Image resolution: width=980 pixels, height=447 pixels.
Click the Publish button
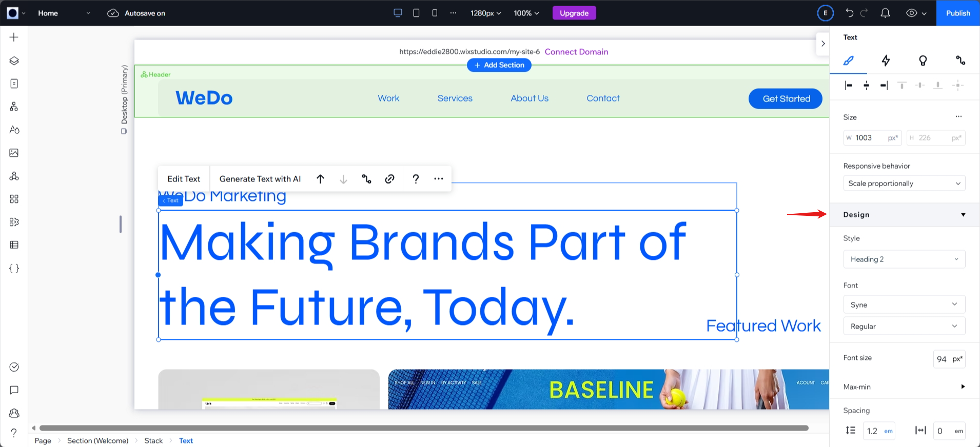coord(958,13)
